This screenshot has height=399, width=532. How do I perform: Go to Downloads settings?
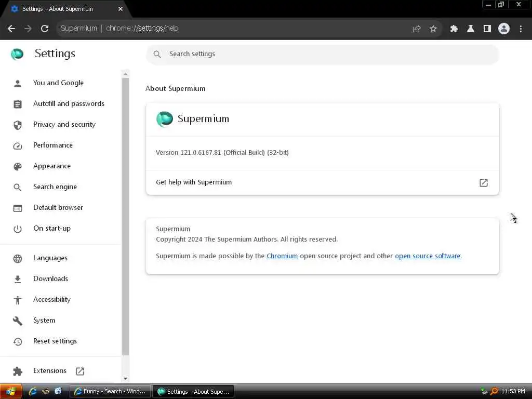pos(50,278)
